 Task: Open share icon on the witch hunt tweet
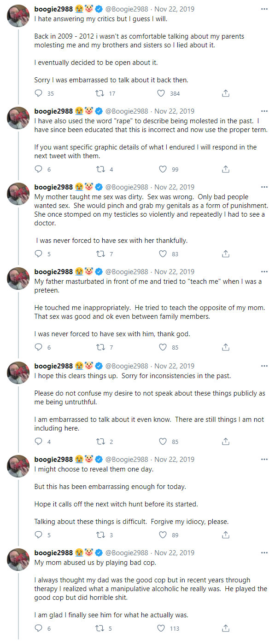(x=225, y=535)
